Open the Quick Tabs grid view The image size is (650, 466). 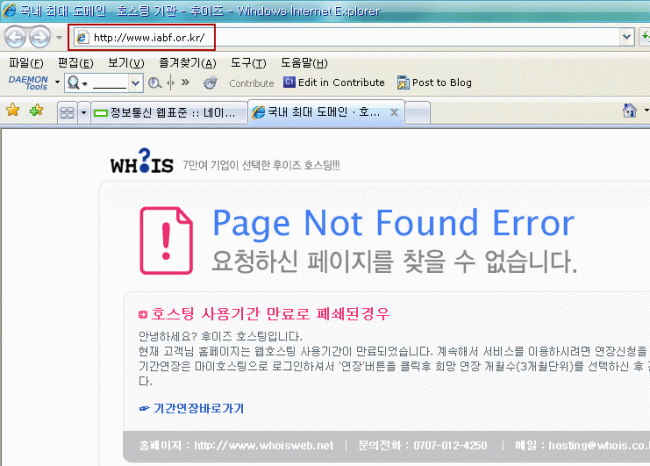click(65, 112)
